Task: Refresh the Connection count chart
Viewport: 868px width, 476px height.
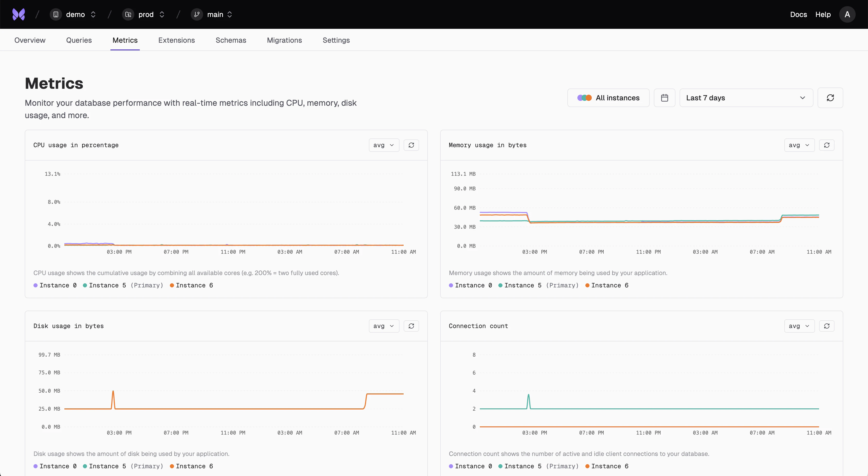Action: [x=827, y=326]
